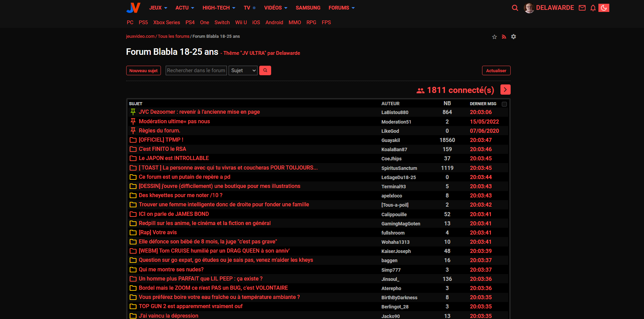Tick the checkbox next to DERNIER MSG
Screen dimensions: 644x319
[x=504, y=104]
